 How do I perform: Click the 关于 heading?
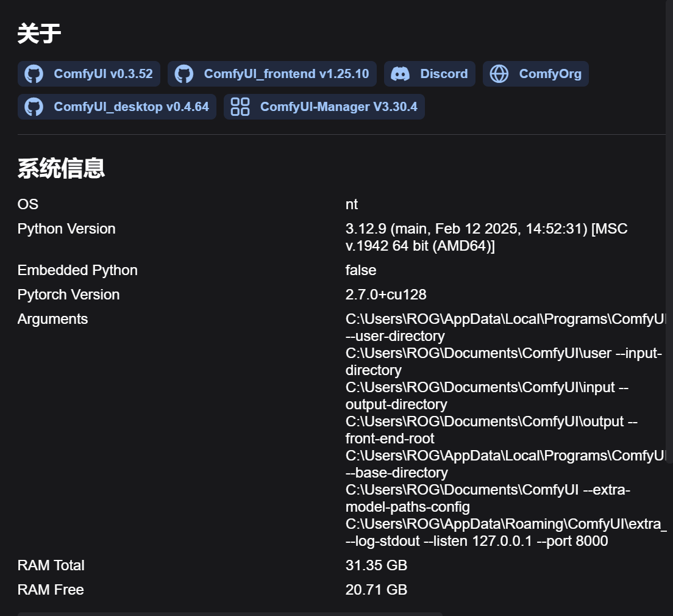point(39,34)
